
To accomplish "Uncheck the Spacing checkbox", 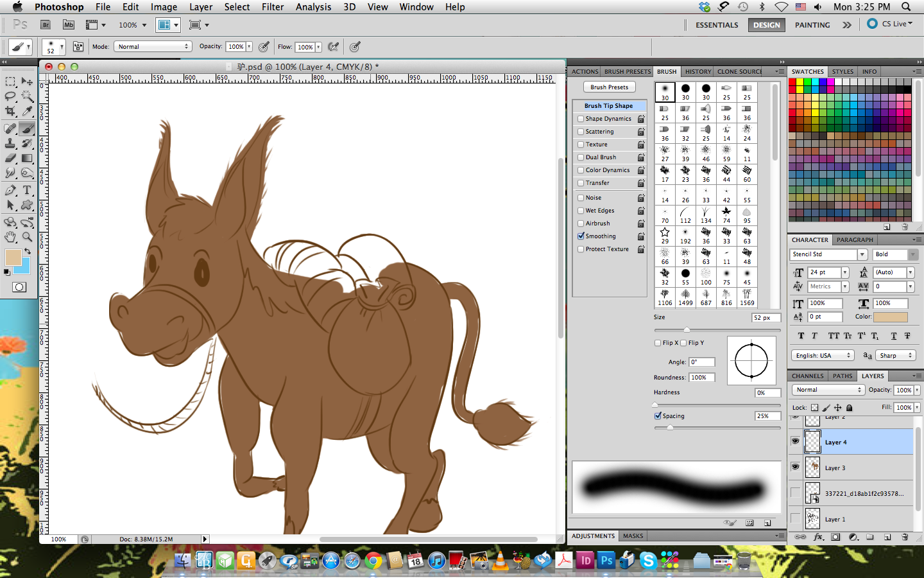I will point(658,416).
